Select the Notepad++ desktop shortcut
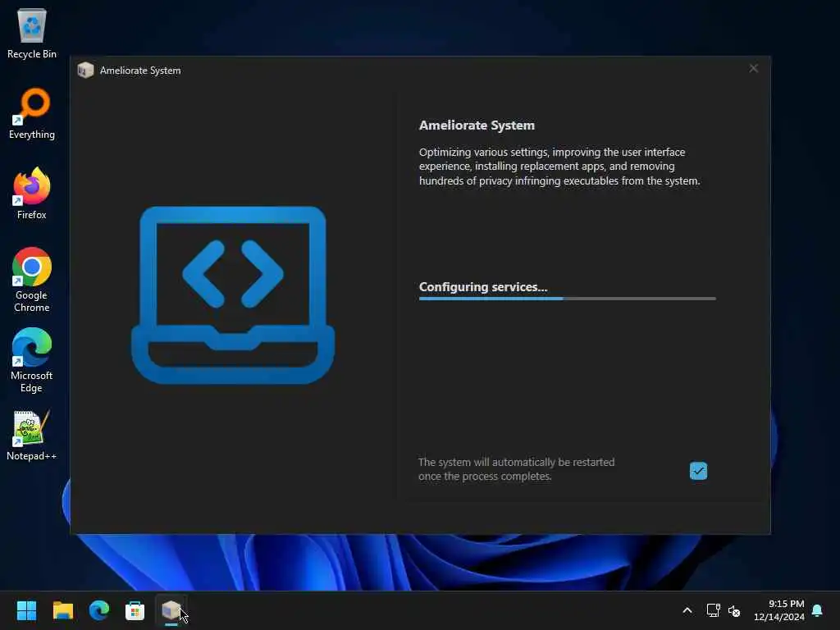Screen dimensions: 840x630 point(32,435)
